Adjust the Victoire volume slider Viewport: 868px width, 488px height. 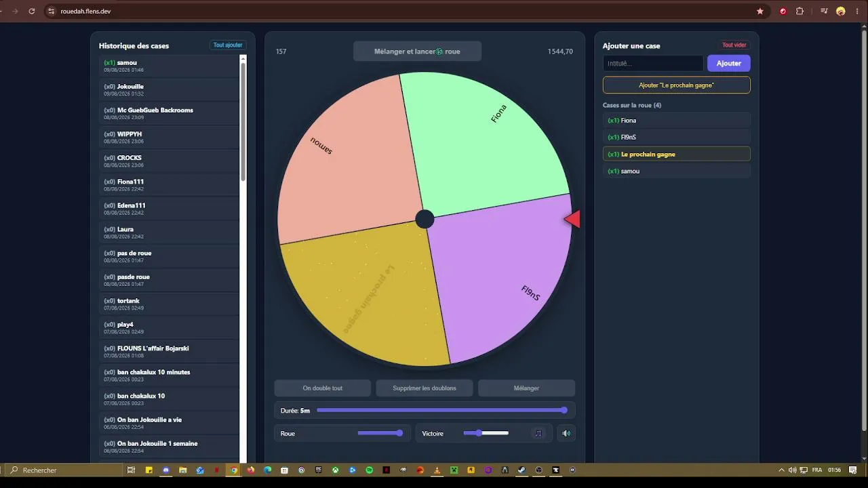pos(486,433)
